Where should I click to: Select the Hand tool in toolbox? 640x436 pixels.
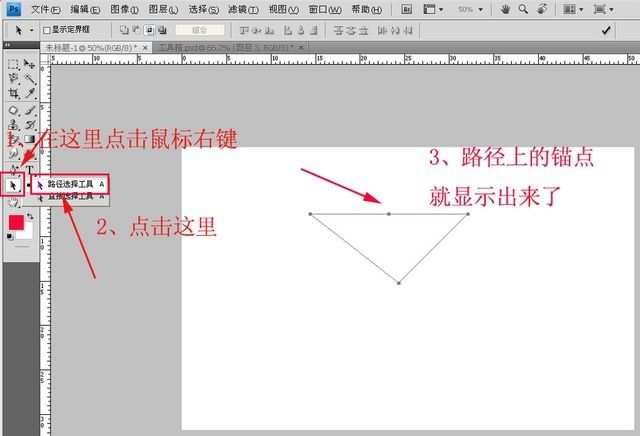click(x=13, y=202)
